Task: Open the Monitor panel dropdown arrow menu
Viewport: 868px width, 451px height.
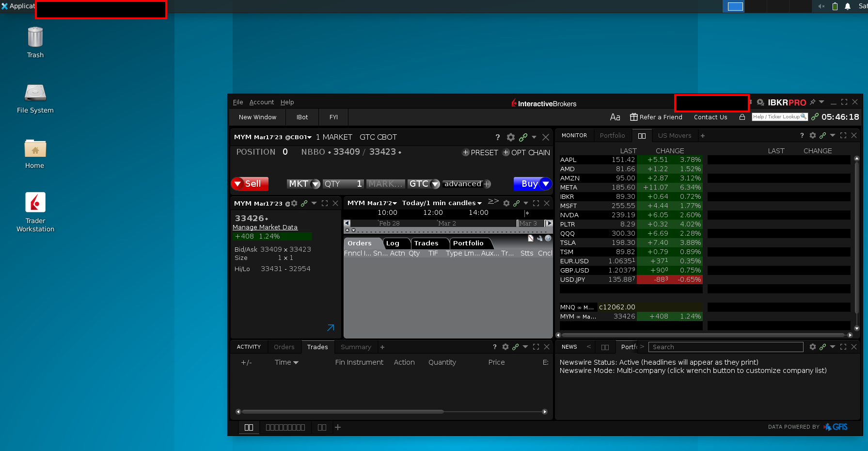Action: tap(833, 135)
